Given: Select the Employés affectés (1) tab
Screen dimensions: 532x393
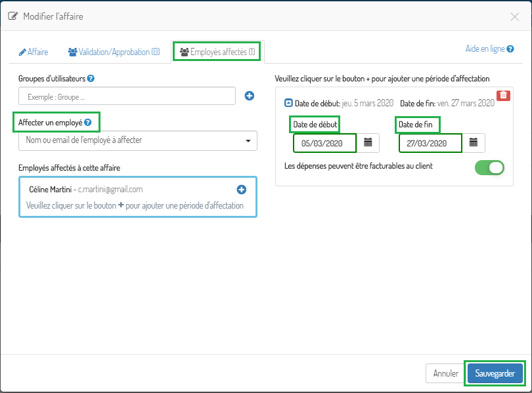Looking at the screenshot, I should tap(217, 52).
